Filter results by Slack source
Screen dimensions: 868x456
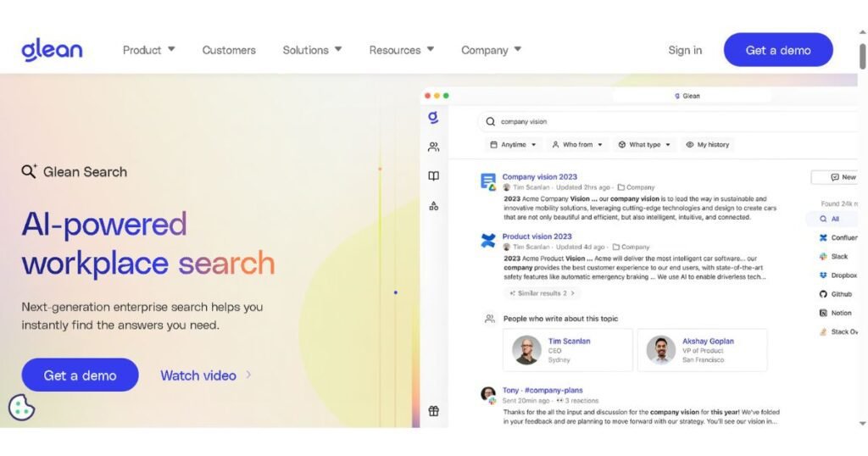tap(834, 256)
